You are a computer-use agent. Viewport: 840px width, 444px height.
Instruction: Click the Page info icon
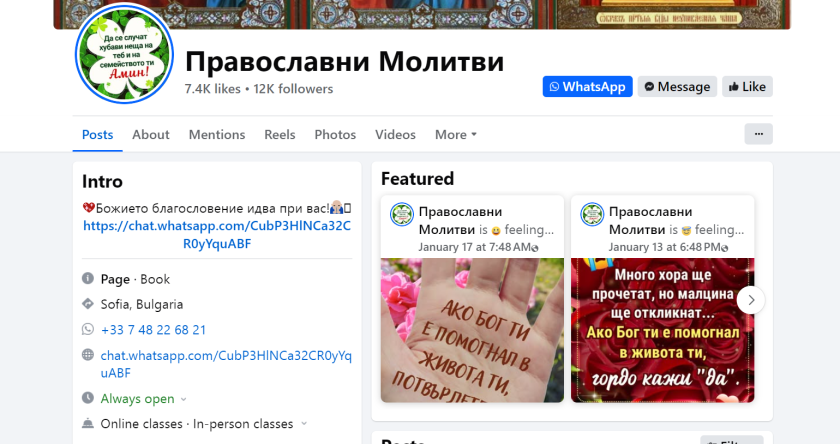88,279
